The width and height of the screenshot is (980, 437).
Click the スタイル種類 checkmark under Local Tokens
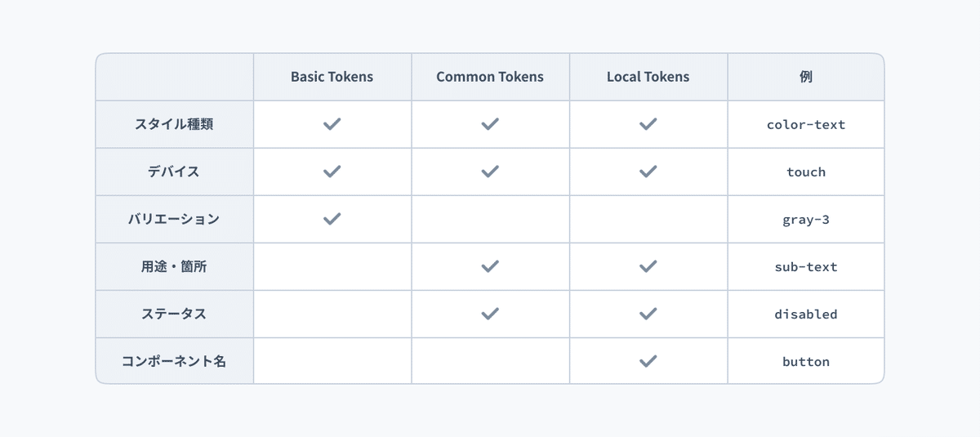coord(648,124)
